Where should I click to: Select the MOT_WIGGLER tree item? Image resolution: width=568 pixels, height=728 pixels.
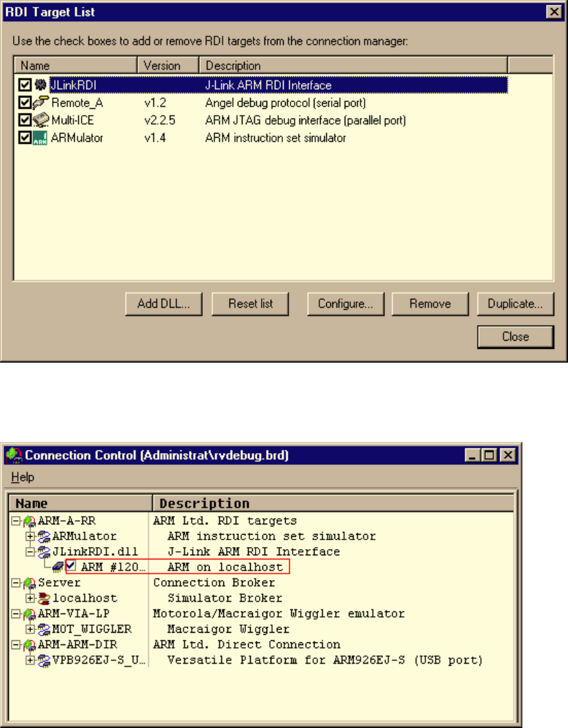pos(92,629)
